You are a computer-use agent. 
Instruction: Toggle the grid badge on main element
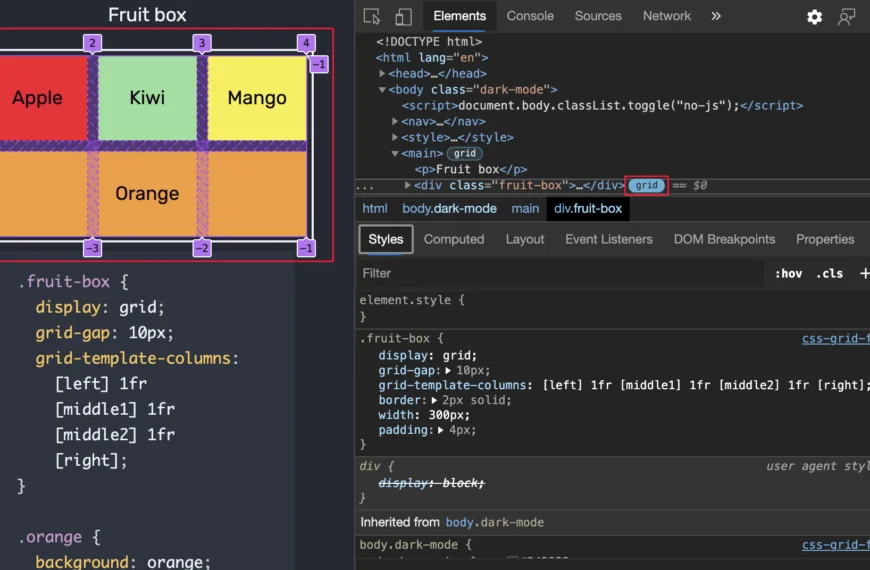point(464,153)
